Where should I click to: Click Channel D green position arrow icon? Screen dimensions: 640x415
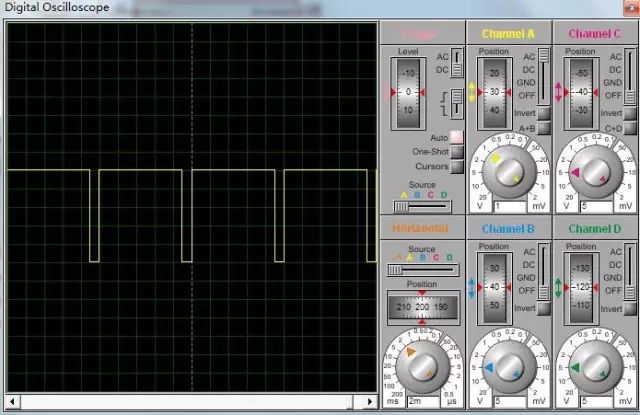(557, 288)
